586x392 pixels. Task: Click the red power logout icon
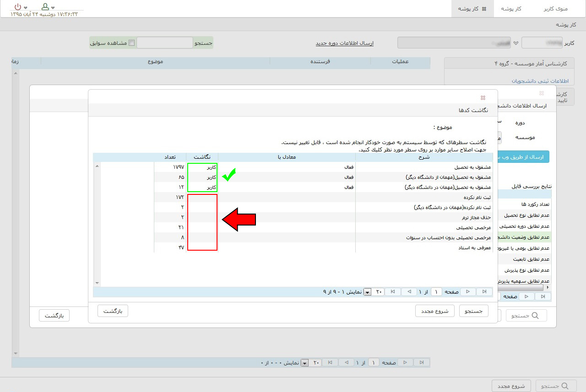(x=17, y=6)
